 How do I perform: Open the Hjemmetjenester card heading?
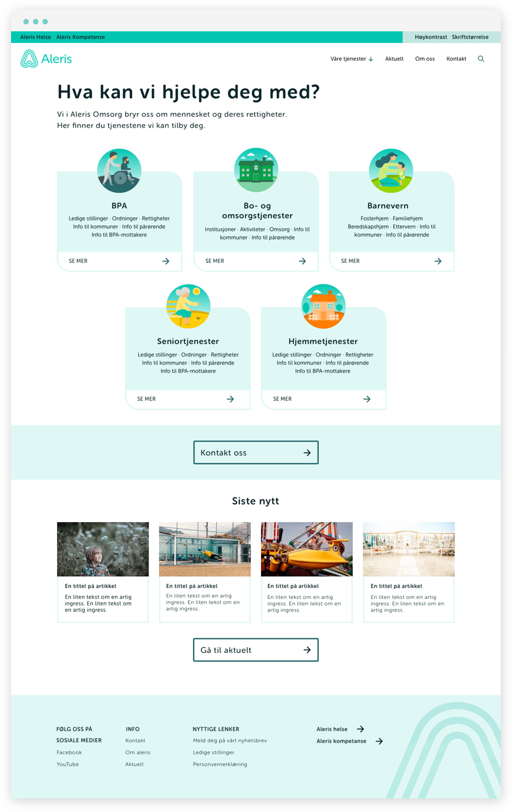click(x=323, y=342)
